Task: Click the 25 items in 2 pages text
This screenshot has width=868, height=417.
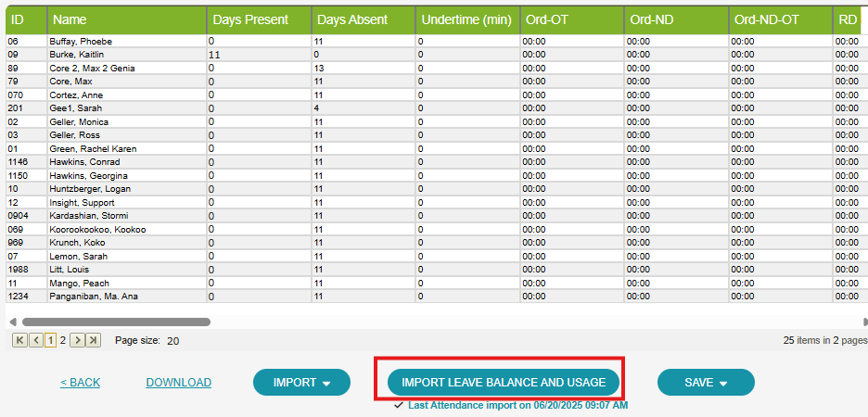Action: [x=825, y=340]
